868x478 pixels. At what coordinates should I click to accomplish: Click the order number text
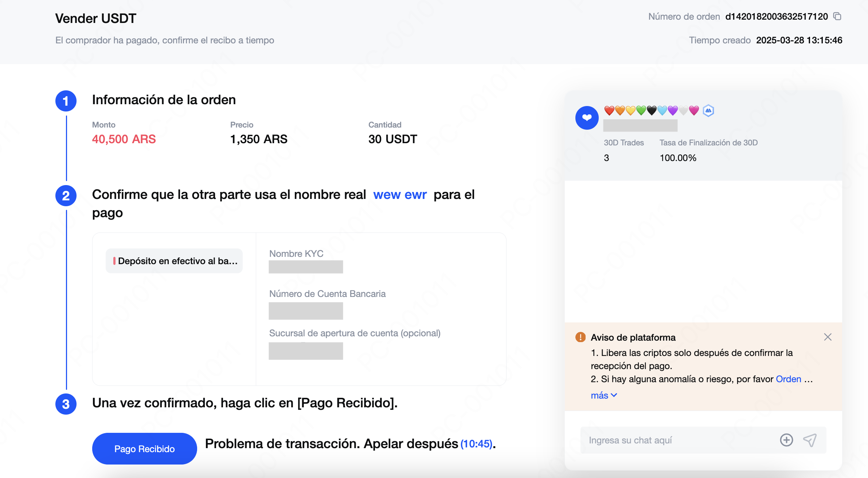tap(776, 16)
